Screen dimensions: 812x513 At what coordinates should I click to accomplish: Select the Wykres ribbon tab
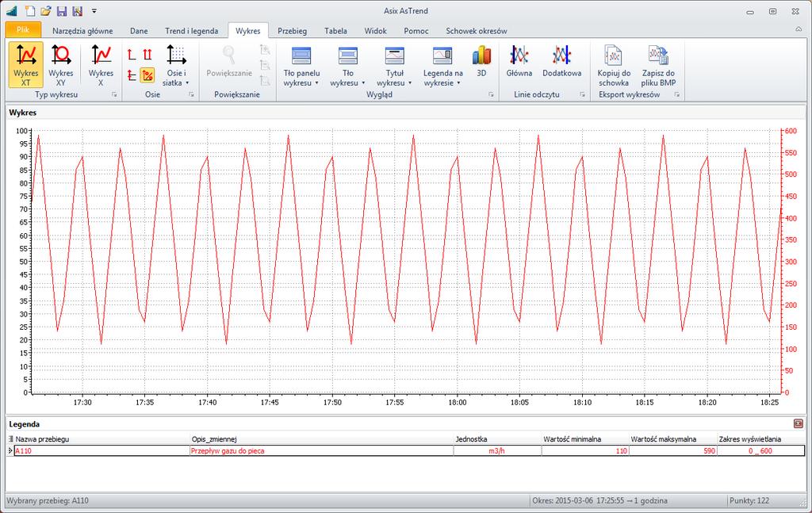point(248,31)
